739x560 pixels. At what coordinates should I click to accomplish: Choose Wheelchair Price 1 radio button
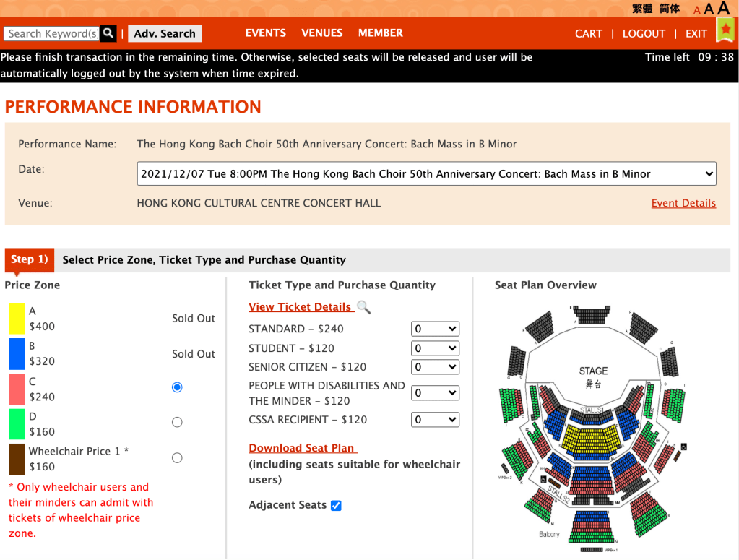click(177, 457)
